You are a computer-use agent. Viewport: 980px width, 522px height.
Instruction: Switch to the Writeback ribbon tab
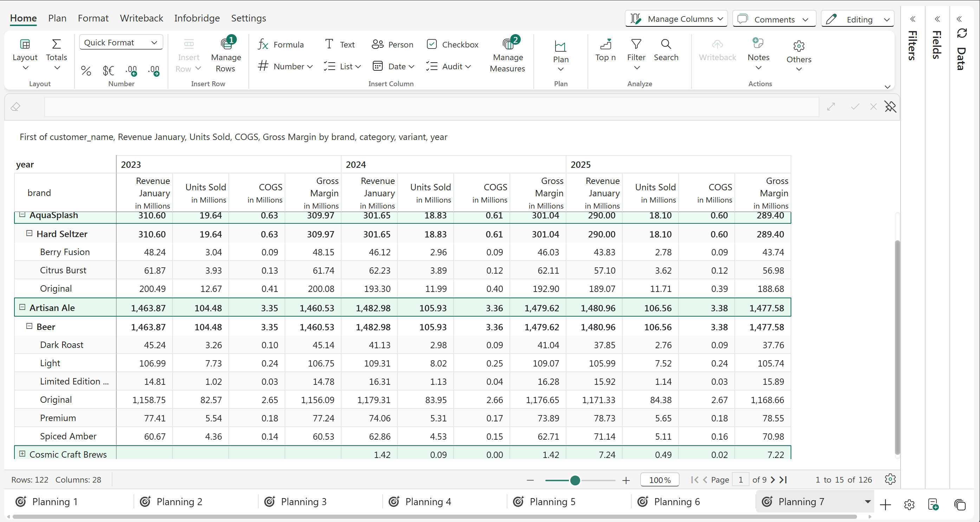(x=141, y=18)
